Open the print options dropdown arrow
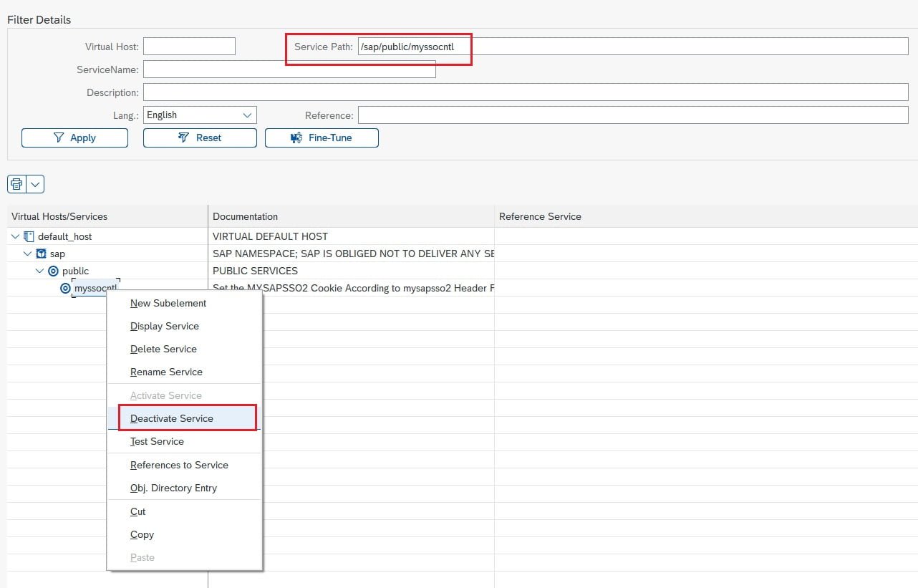 [36, 184]
